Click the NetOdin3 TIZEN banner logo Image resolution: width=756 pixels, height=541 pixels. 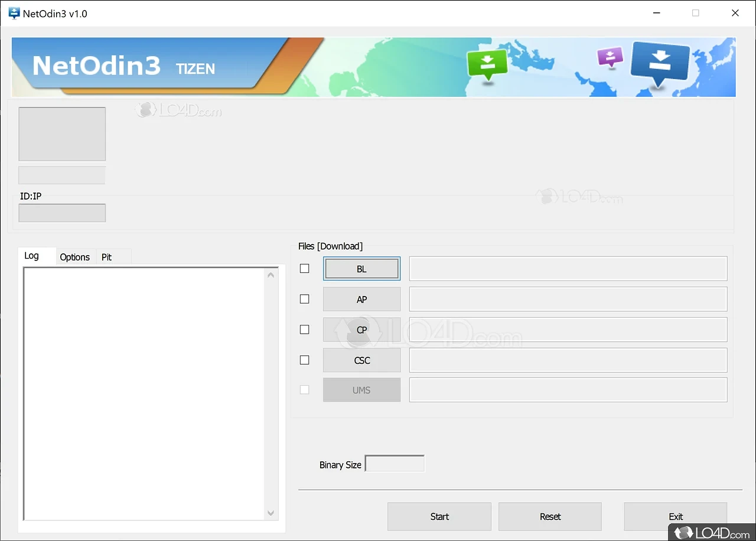123,66
